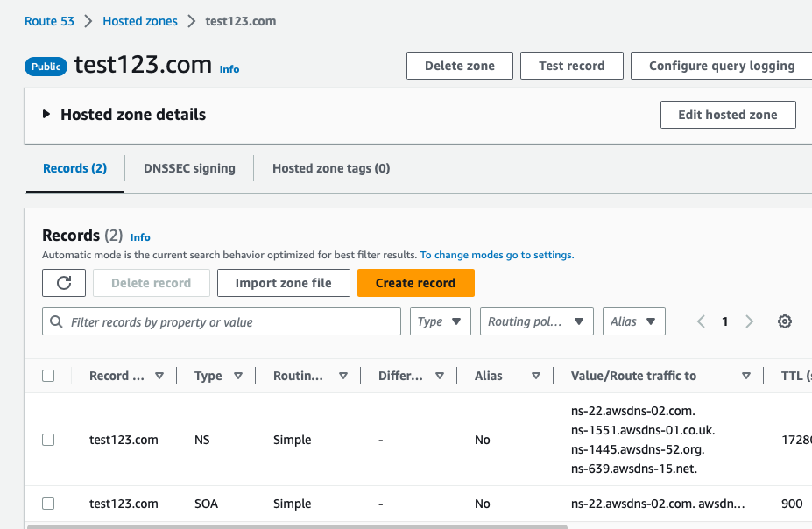812x529 pixels.
Task: Refresh the records list
Action: pyautogui.click(x=63, y=282)
